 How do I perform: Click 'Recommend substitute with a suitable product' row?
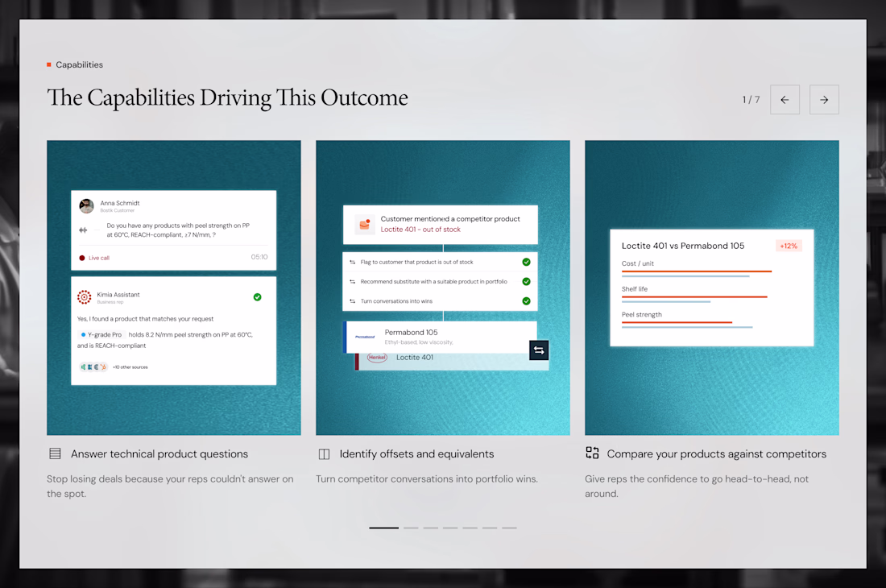pyautogui.click(x=434, y=281)
